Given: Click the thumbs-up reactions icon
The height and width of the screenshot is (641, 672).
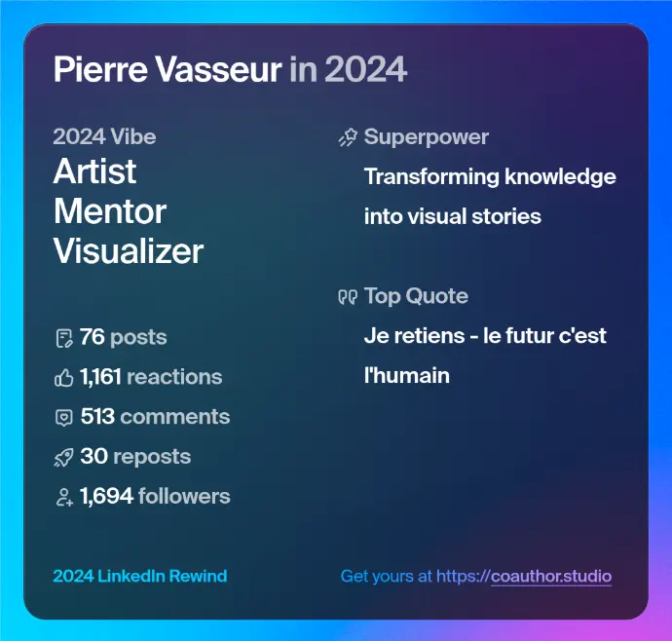Looking at the screenshot, I should [64, 378].
